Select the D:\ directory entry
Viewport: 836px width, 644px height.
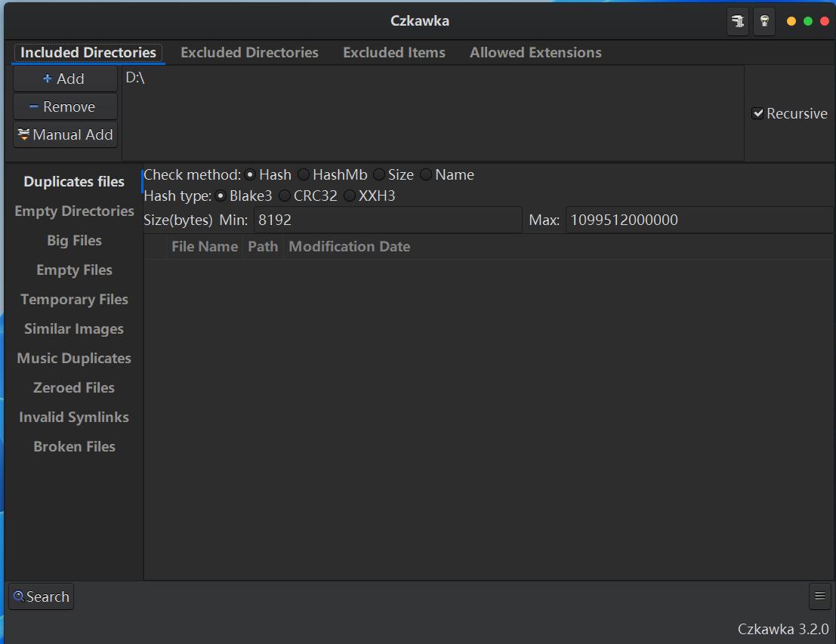pos(136,78)
